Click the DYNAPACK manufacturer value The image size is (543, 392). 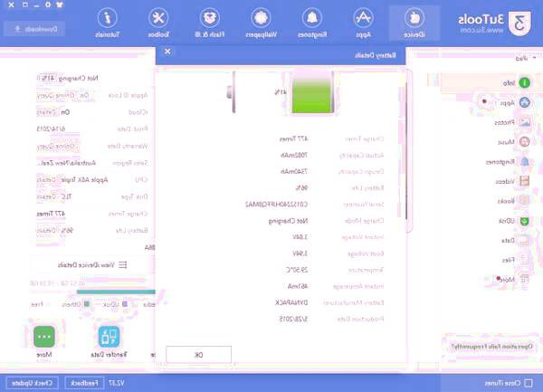click(291, 302)
